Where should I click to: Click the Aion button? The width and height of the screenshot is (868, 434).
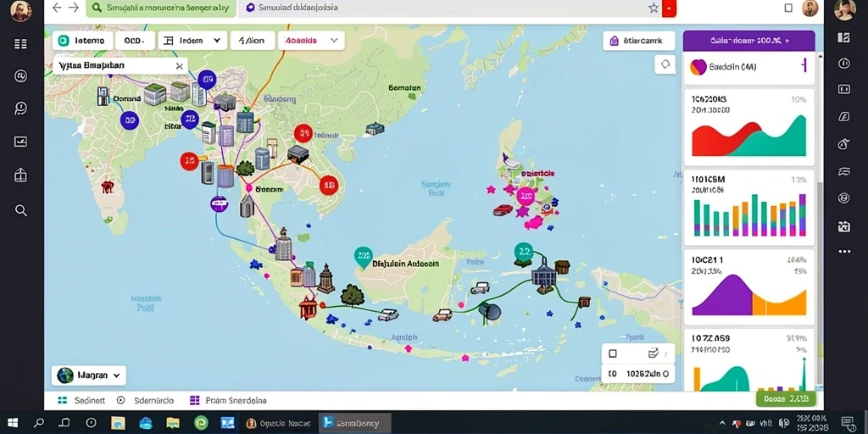pos(253,41)
